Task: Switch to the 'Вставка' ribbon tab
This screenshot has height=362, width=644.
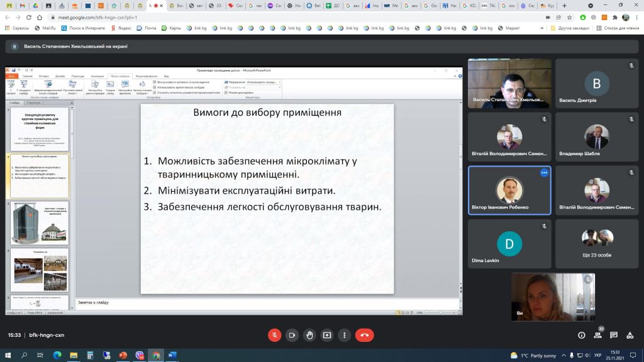Action: click(x=43, y=76)
